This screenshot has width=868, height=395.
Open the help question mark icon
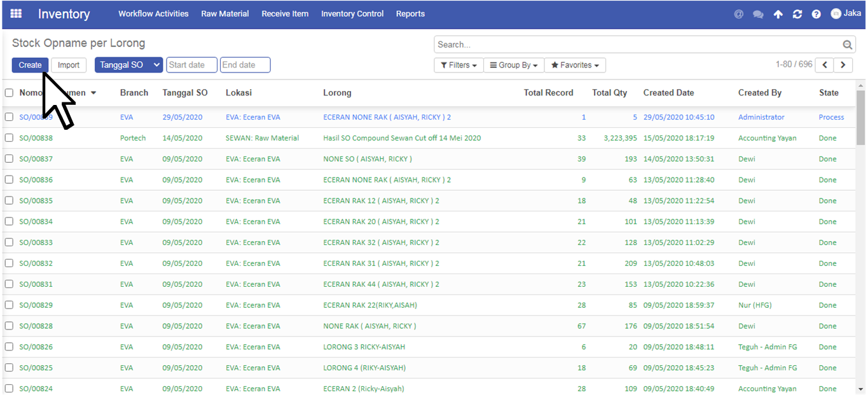pyautogui.click(x=816, y=14)
